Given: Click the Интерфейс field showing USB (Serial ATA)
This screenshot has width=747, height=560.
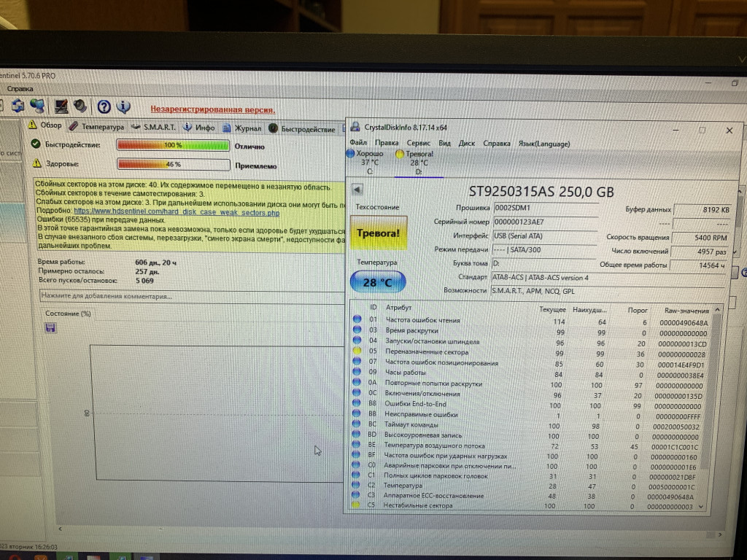Looking at the screenshot, I should pyautogui.click(x=544, y=236).
